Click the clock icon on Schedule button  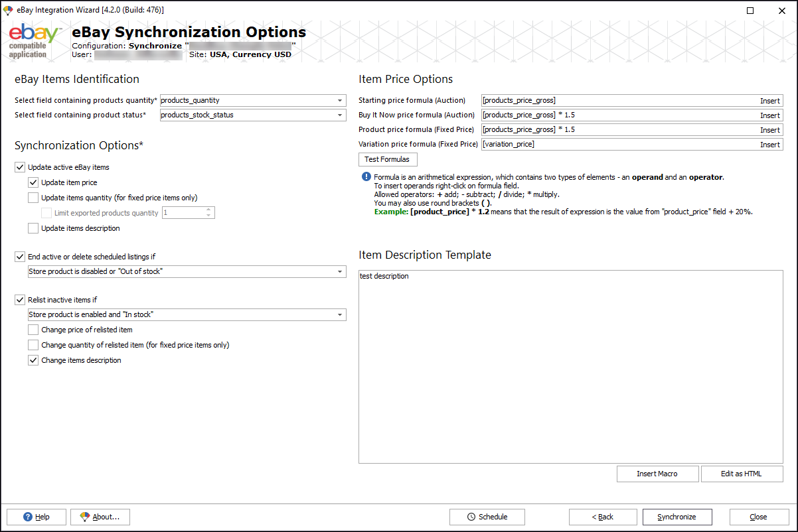coord(471,517)
